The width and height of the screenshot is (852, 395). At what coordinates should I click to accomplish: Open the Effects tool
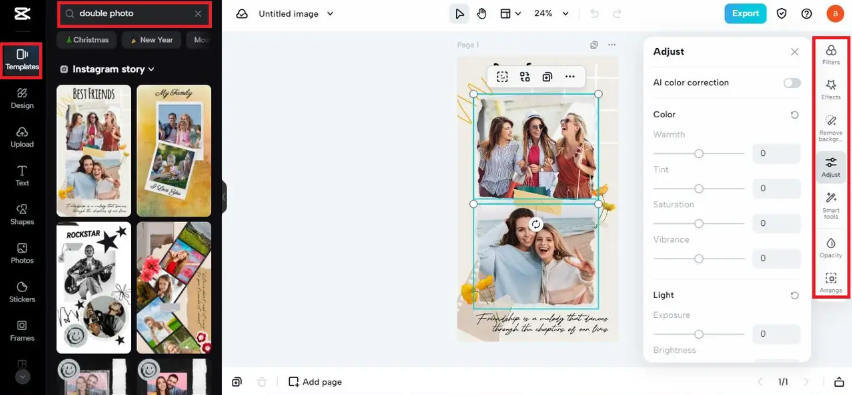tap(831, 89)
